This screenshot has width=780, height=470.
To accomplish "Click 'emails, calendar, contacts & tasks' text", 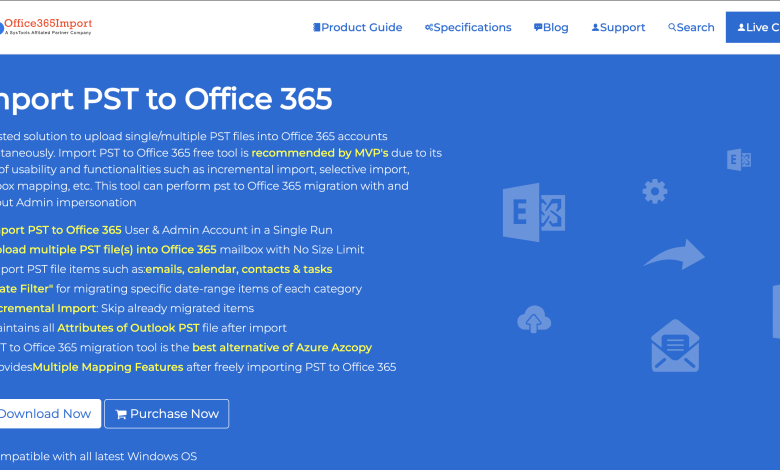I will coord(239,269).
